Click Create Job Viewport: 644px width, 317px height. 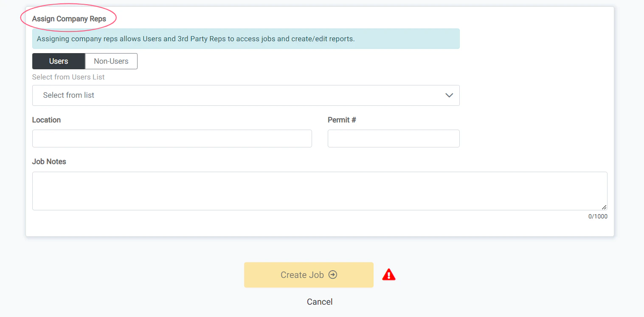[303, 275]
